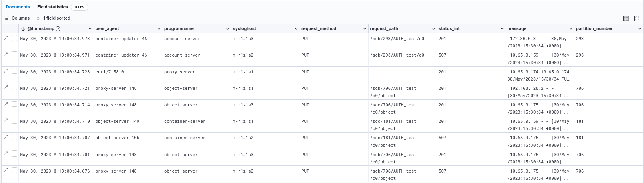Select checkbox for the 19:00:34.973 row
The width and height of the screenshot is (644, 183).
point(15,38)
